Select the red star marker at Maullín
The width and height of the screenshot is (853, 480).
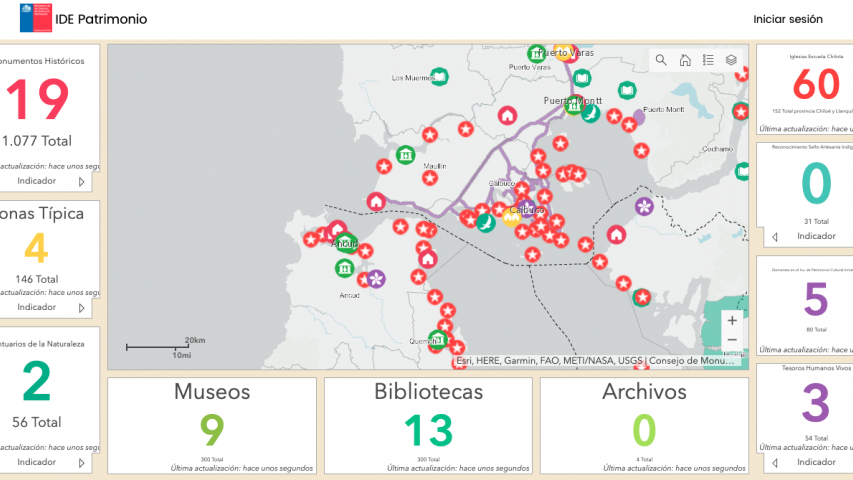430,177
